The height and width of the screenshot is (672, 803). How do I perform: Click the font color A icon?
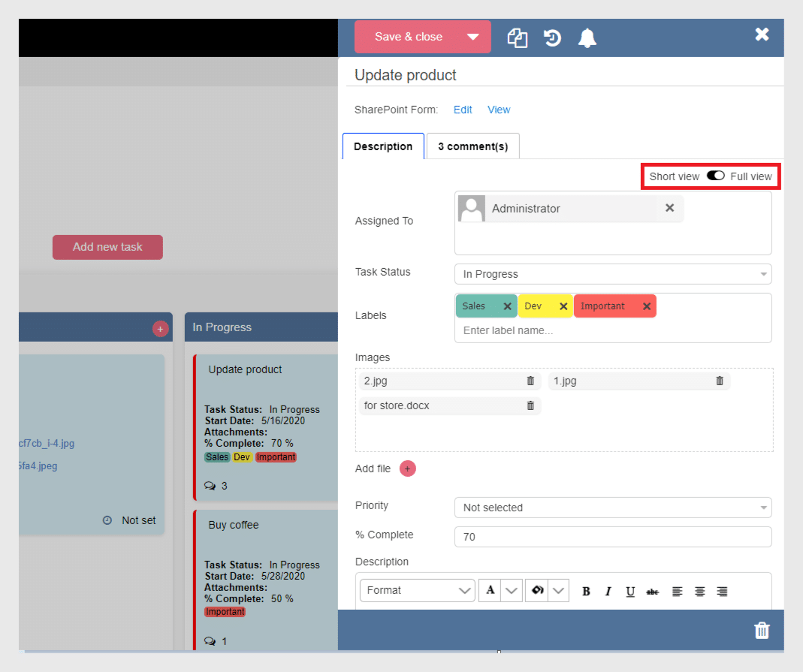click(x=490, y=590)
